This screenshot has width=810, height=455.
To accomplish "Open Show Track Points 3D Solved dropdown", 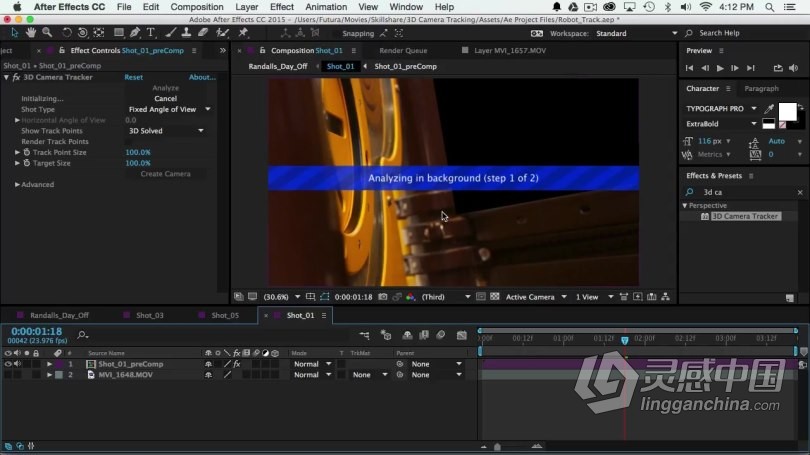I will 166,131.
